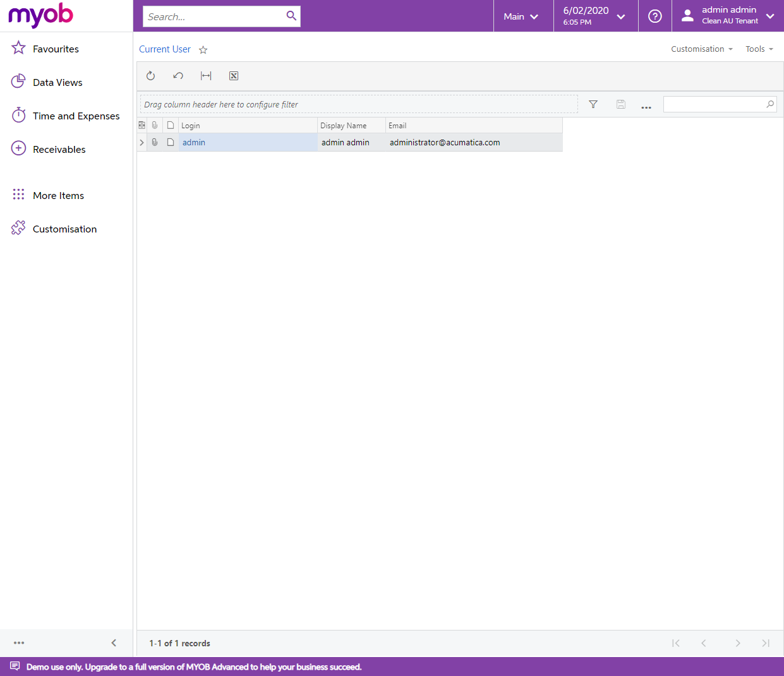Click the notes column header icon
The image size is (784, 676).
171,125
